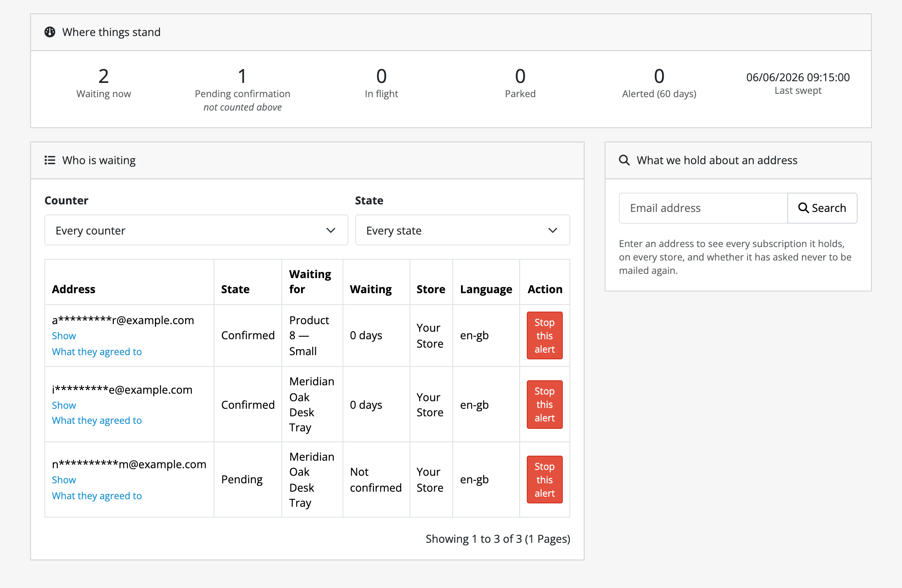Click the magnifier icon in the address panel header
The image size is (902, 588).
coord(624,160)
